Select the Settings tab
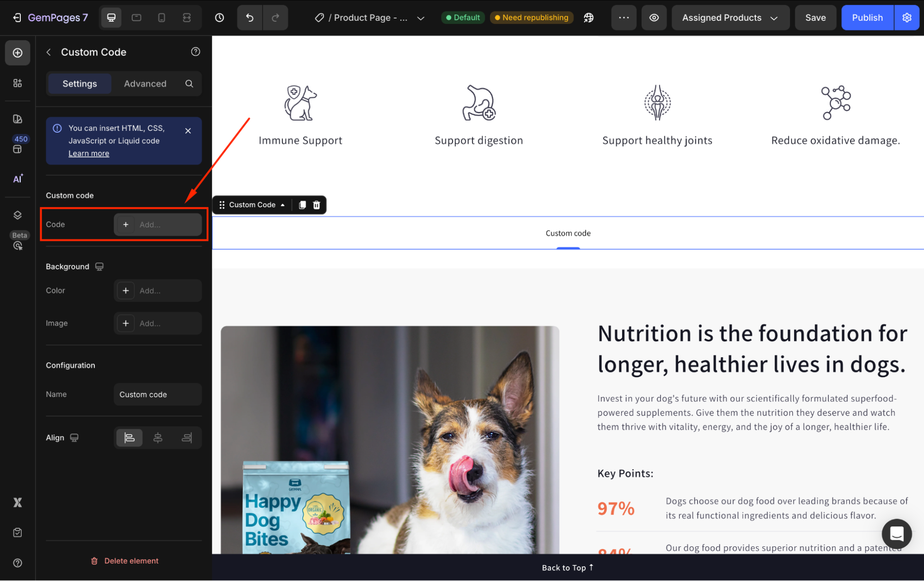The image size is (924, 581). pos(80,84)
